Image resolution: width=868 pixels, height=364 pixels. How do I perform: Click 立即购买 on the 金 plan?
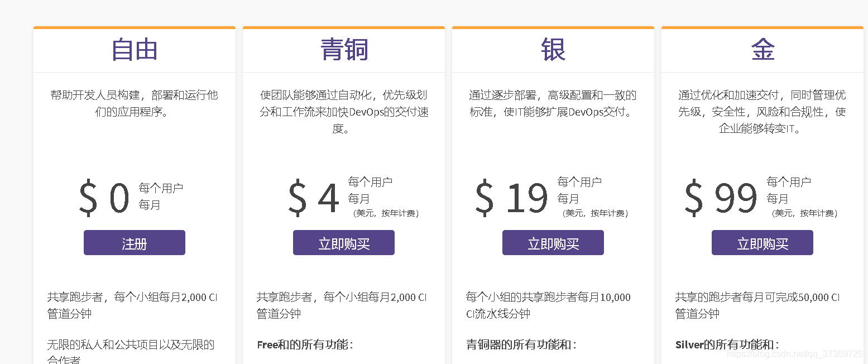pos(762,242)
